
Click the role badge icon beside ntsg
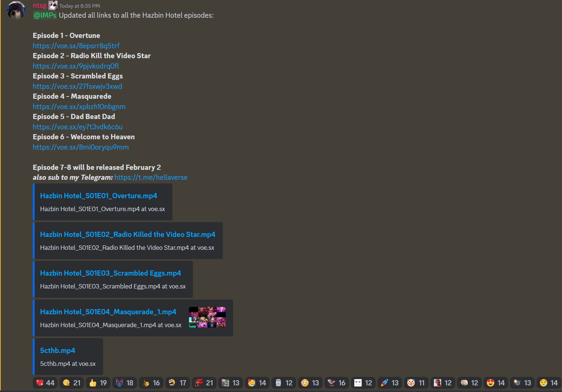53,5
